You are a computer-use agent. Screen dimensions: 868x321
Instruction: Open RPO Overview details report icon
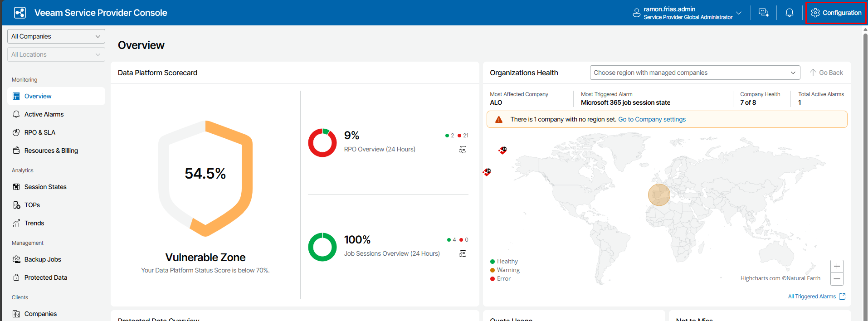463,149
